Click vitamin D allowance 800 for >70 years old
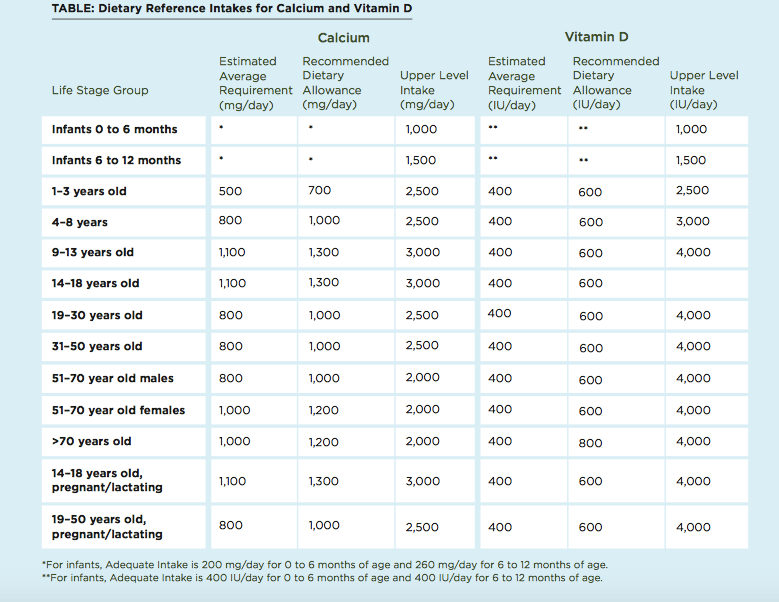The width and height of the screenshot is (779, 602). point(590,443)
